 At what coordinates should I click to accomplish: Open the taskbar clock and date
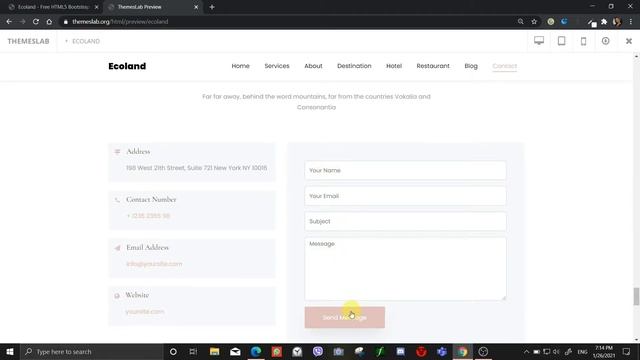click(604, 351)
